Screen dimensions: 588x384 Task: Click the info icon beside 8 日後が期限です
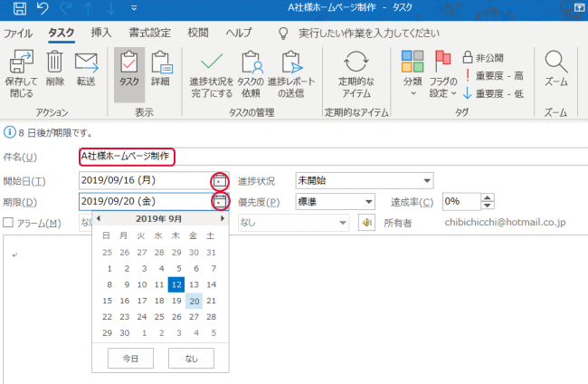(x=9, y=132)
